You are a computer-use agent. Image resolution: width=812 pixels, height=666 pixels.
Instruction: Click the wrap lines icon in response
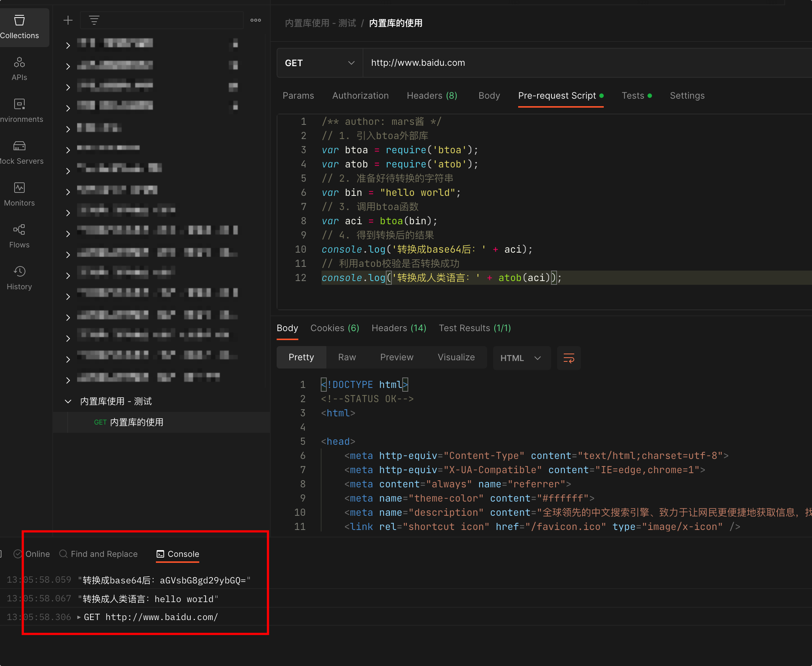568,358
